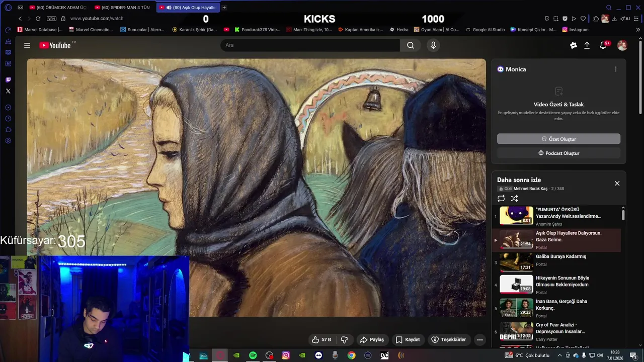Switch to ÖRÜMCEK ADAM tab
This screenshot has height=362, width=644.
[x=57, y=8]
